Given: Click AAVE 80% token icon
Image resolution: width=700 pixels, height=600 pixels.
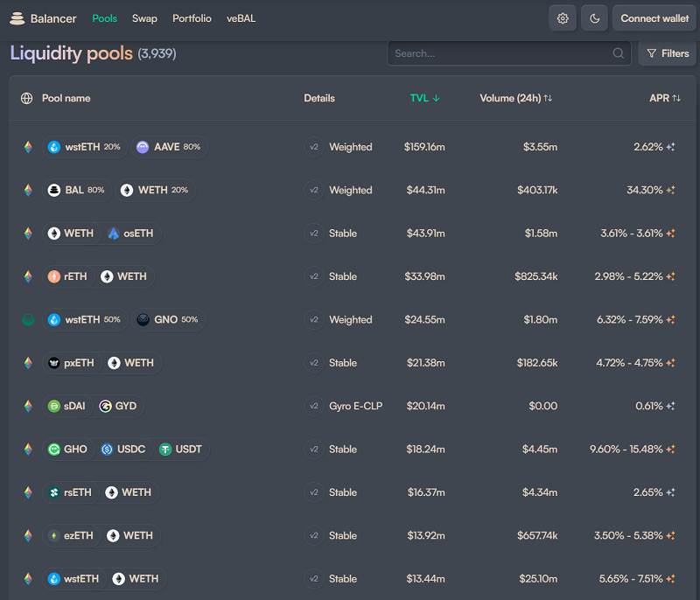Looking at the screenshot, I should [x=143, y=147].
